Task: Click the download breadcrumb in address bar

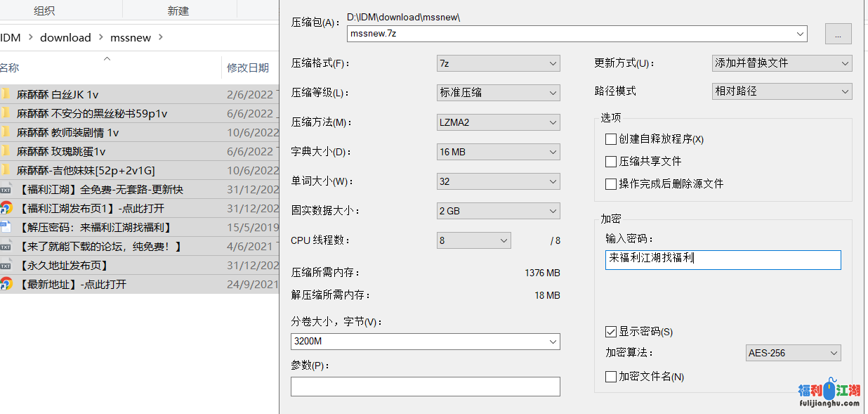Action: click(x=65, y=38)
